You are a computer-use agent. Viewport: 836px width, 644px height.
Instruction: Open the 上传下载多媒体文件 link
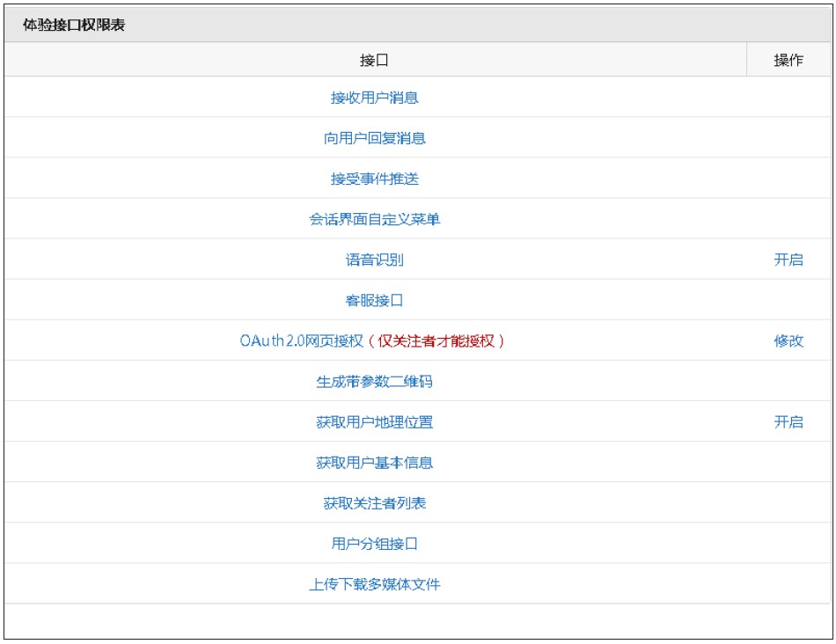[x=374, y=584]
